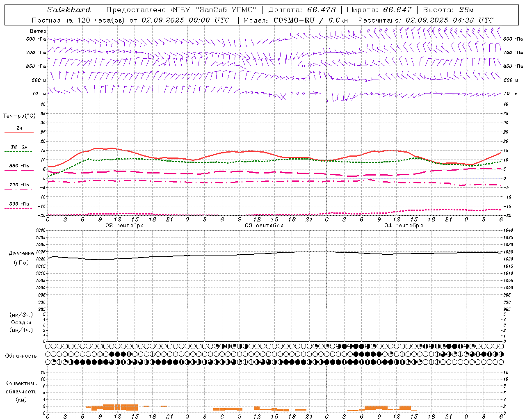Viewport: 525px width, 420px height.
Task: Click the 'Конвективн.' convective cloud label
Action: click(x=21, y=383)
